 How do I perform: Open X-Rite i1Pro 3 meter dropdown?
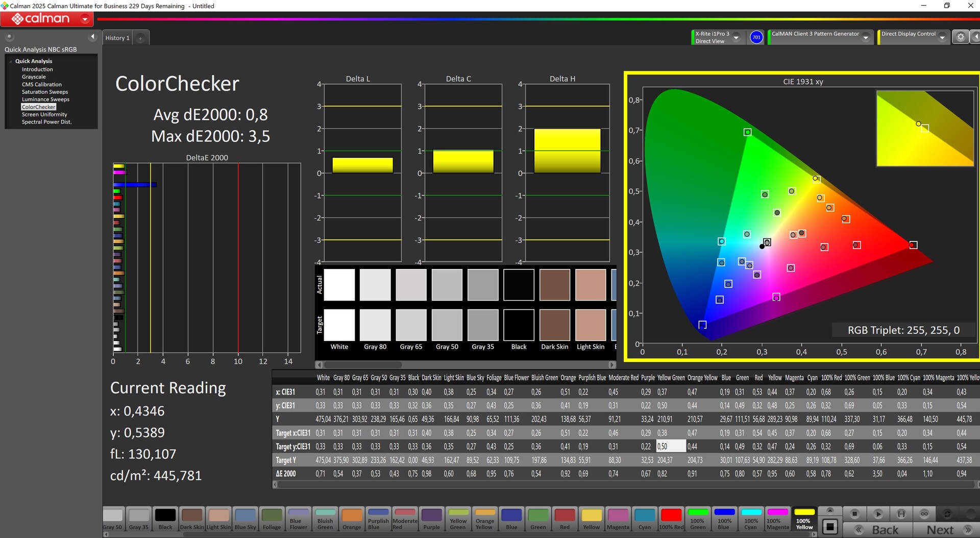click(736, 38)
